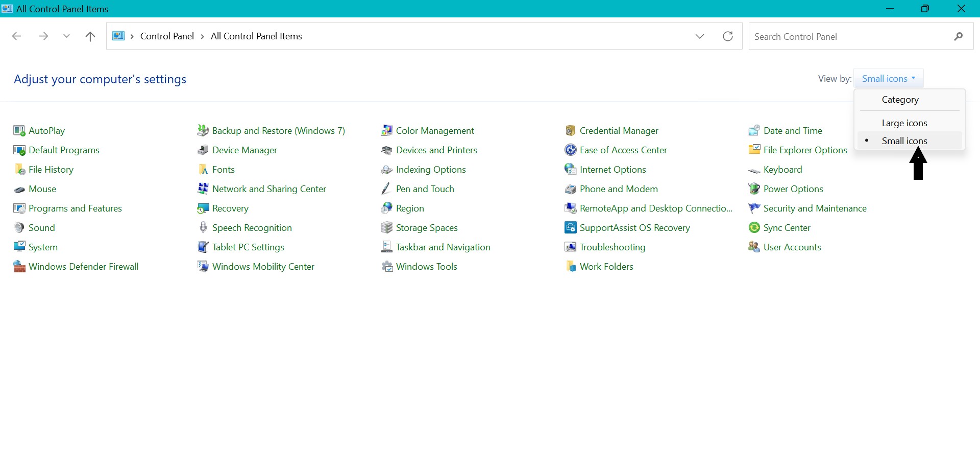Expand the address bar history dropdown
Viewport: 980px width, 469px height.
(700, 36)
